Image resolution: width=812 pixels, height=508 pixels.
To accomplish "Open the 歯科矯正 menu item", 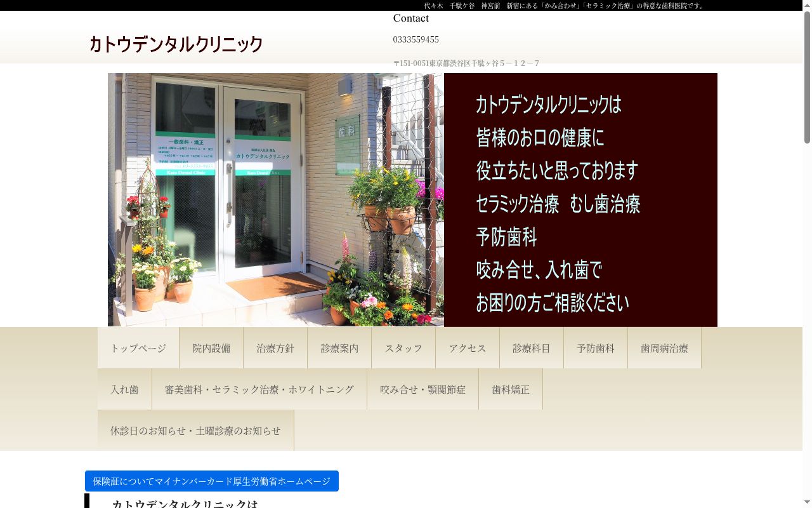I will [511, 389].
